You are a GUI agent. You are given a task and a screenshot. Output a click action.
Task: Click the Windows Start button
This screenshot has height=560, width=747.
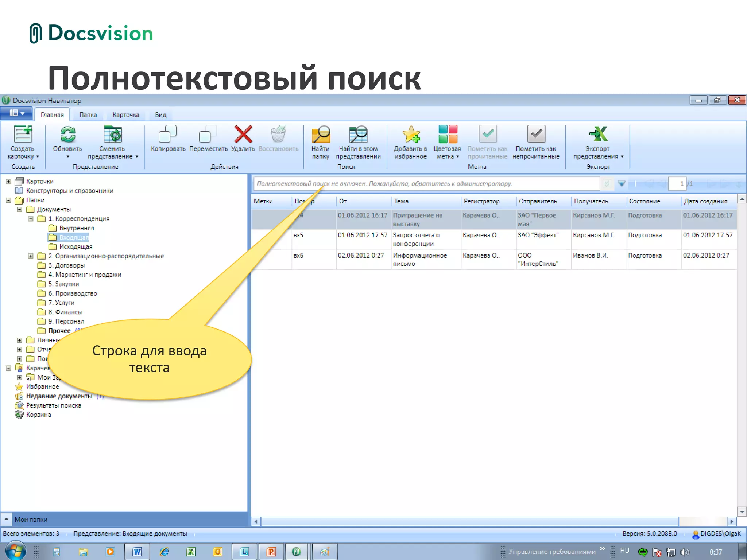tap(15, 551)
